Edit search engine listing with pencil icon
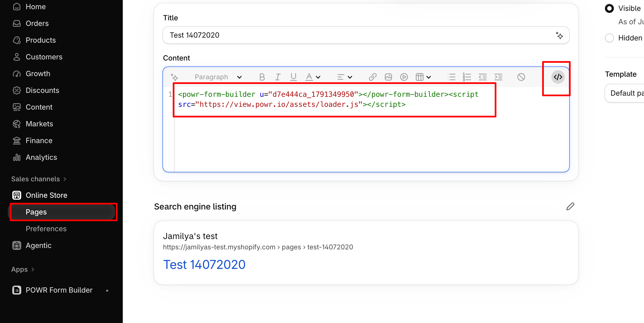 click(570, 206)
